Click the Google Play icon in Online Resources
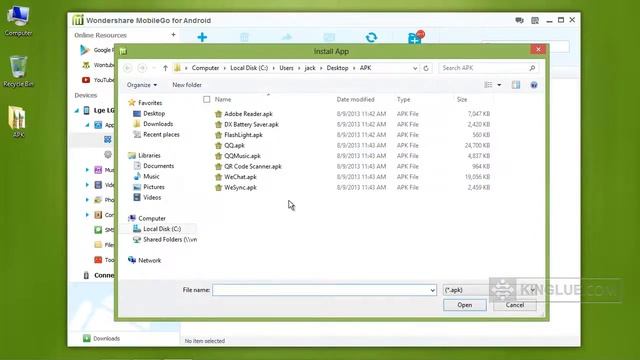 pyautogui.click(x=85, y=50)
